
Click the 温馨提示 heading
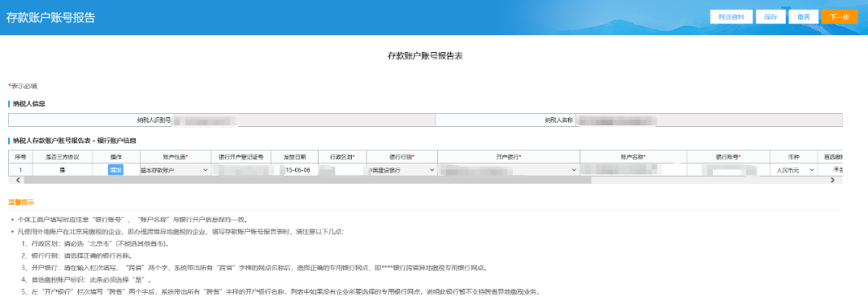coord(20,201)
